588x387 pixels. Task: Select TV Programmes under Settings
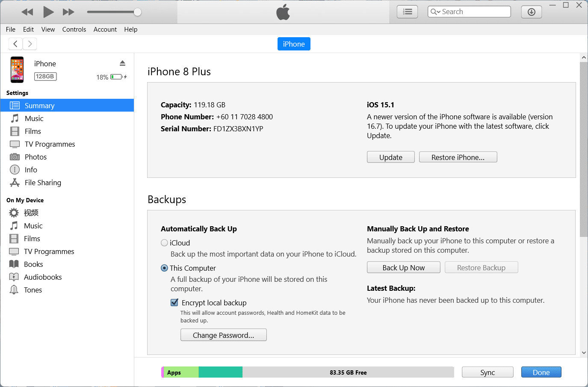pyautogui.click(x=67, y=144)
